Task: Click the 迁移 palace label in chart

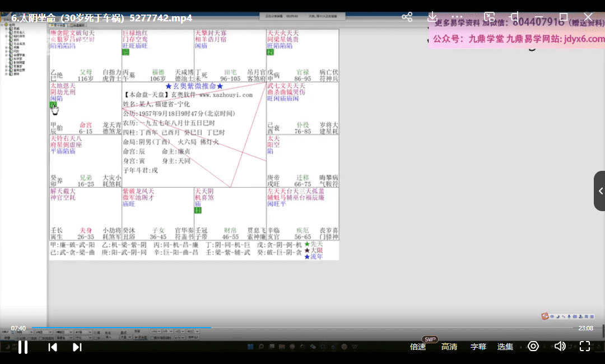Action: click(x=302, y=178)
